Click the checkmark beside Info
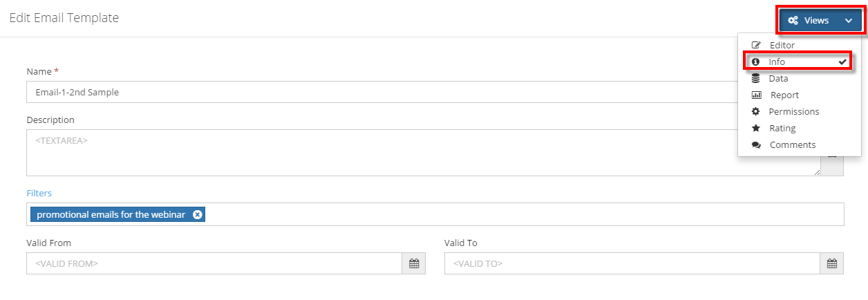The height and width of the screenshot is (300, 868). click(842, 62)
